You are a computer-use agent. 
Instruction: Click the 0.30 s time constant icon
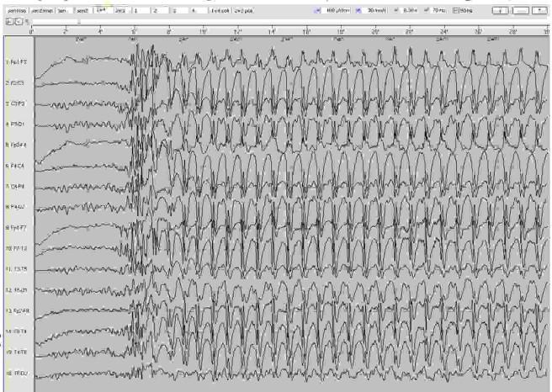click(397, 8)
